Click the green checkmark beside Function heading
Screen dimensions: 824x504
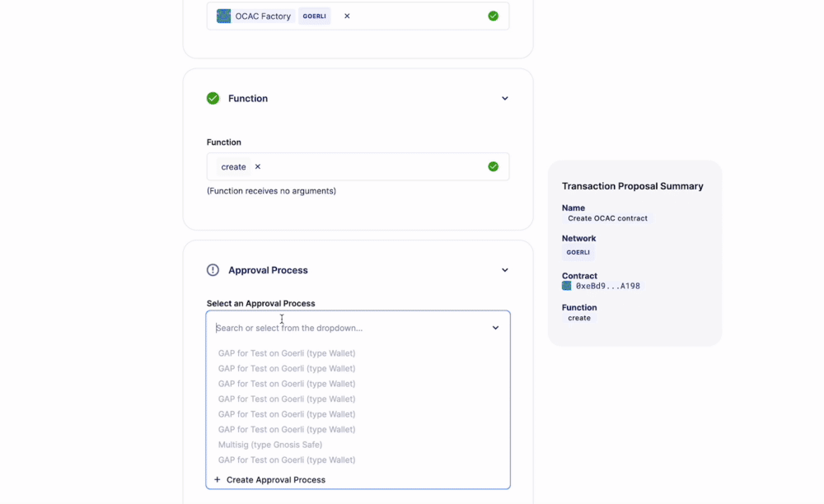pos(213,98)
